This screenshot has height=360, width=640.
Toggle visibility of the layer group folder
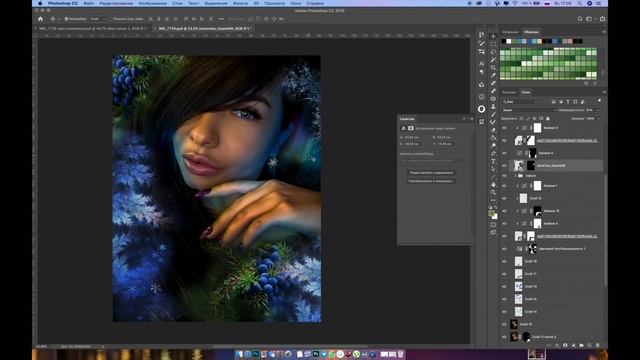click(x=504, y=176)
